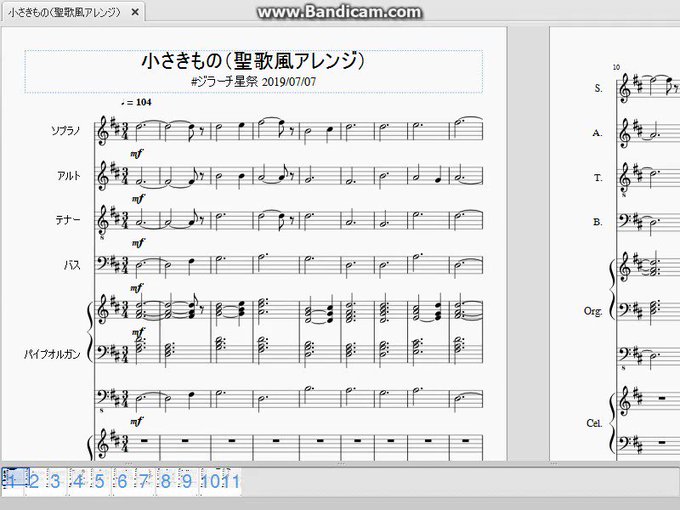Viewport: 680px width, 510px height.
Task: Jump to page 1 in the navigator
Action: (x=12, y=481)
